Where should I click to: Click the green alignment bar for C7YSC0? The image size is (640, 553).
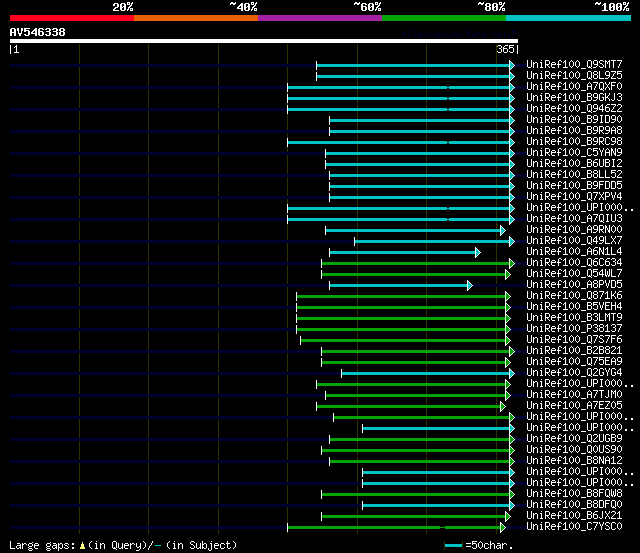(x=394, y=528)
